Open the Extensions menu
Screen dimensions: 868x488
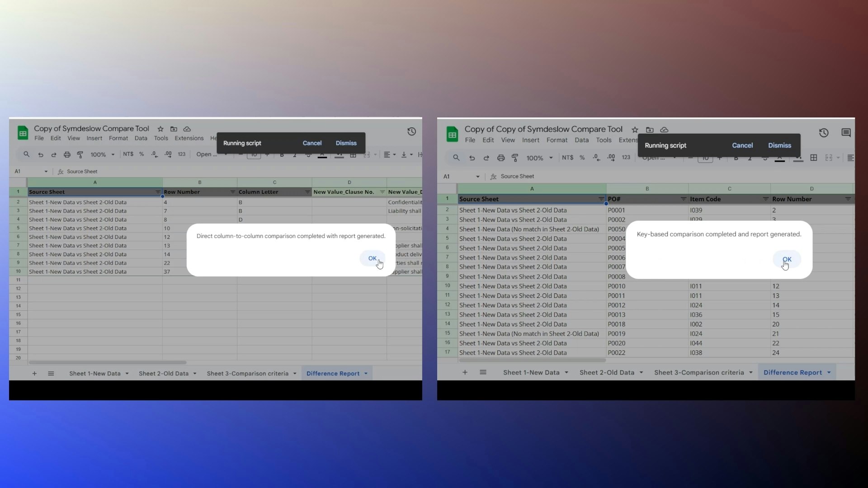pyautogui.click(x=189, y=138)
